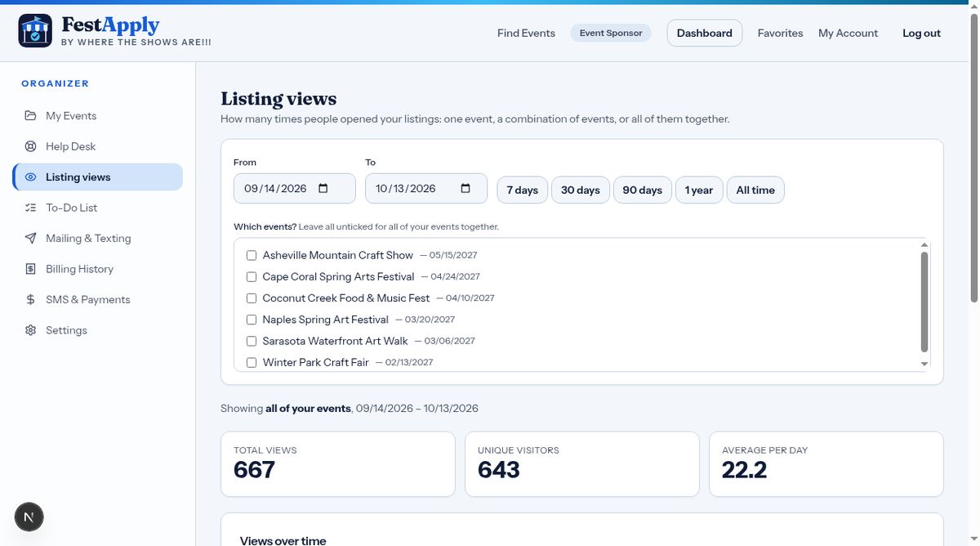Screen dimensions: 980x546
Task: Click the My Events folder icon
Action: tap(30, 115)
